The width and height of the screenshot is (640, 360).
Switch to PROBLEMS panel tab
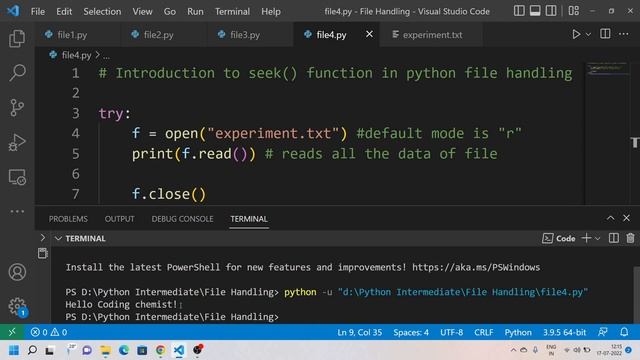(x=68, y=219)
